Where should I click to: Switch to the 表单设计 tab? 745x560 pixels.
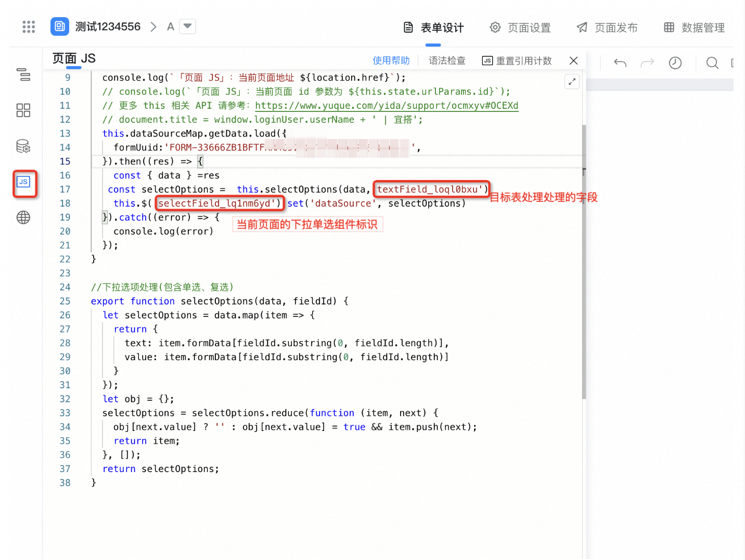pos(433,28)
